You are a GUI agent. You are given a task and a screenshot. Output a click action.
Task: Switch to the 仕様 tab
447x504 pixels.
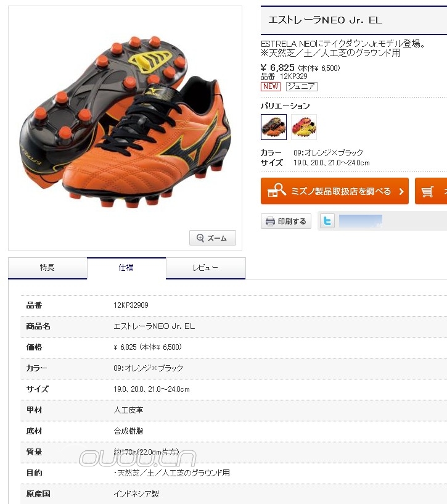(126, 268)
